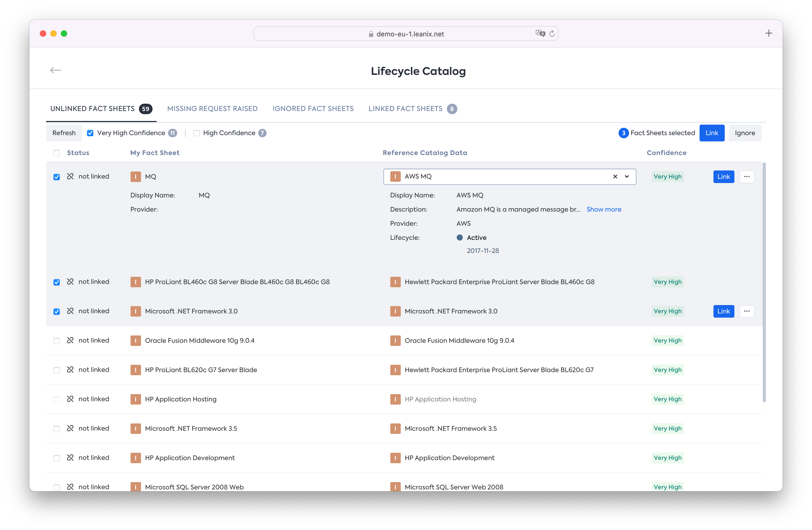The width and height of the screenshot is (812, 530).
Task: Click unlink icon in HP Application Development row
Action: [x=70, y=457]
